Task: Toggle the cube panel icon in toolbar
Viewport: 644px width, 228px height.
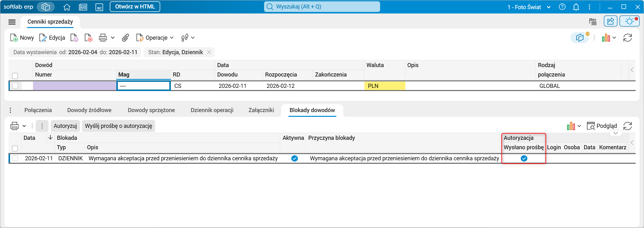Action: coord(580,38)
